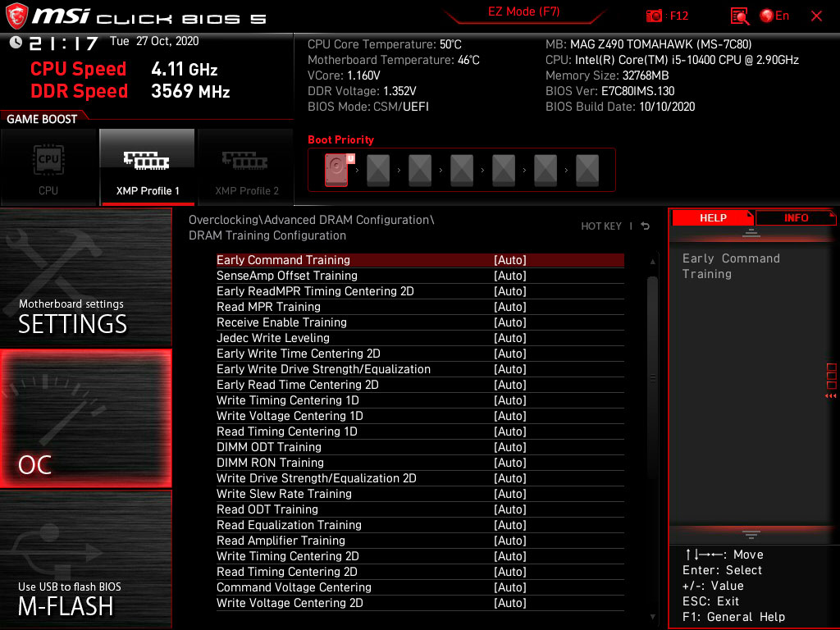Select the Read Timing Centering 2D row
The width and height of the screenshot is (840, 630).
(x=420, y=571)
